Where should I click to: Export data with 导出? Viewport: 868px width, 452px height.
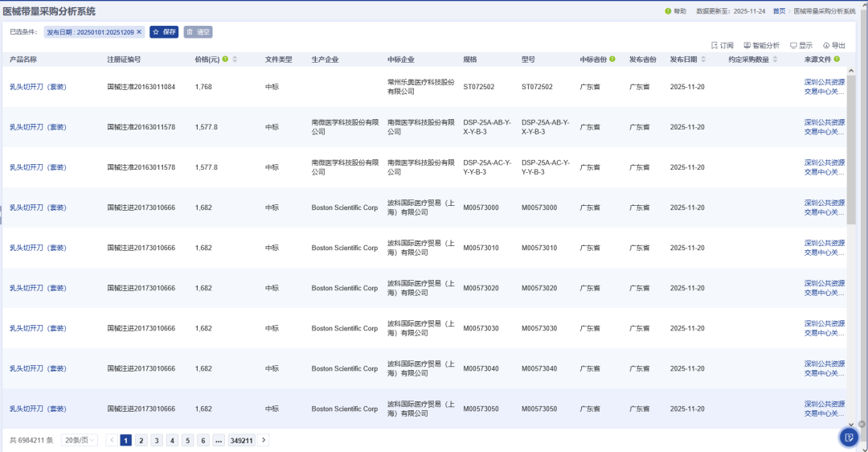tap(834, 45)
